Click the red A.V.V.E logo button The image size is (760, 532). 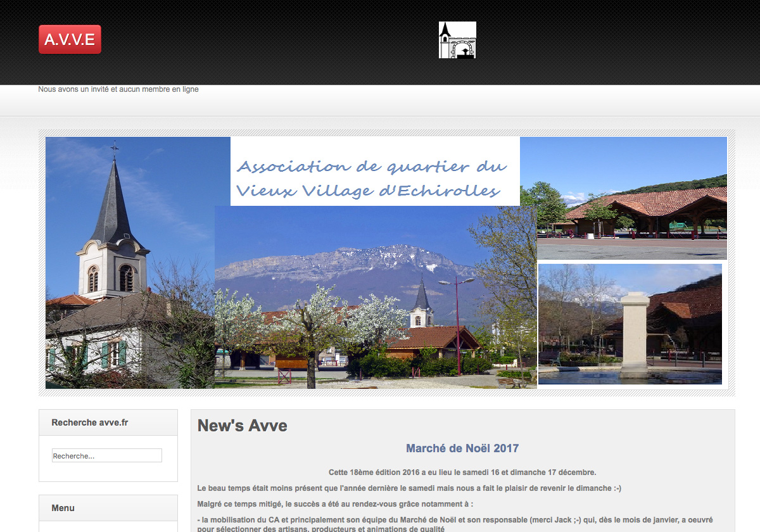(x=70, y=39)
